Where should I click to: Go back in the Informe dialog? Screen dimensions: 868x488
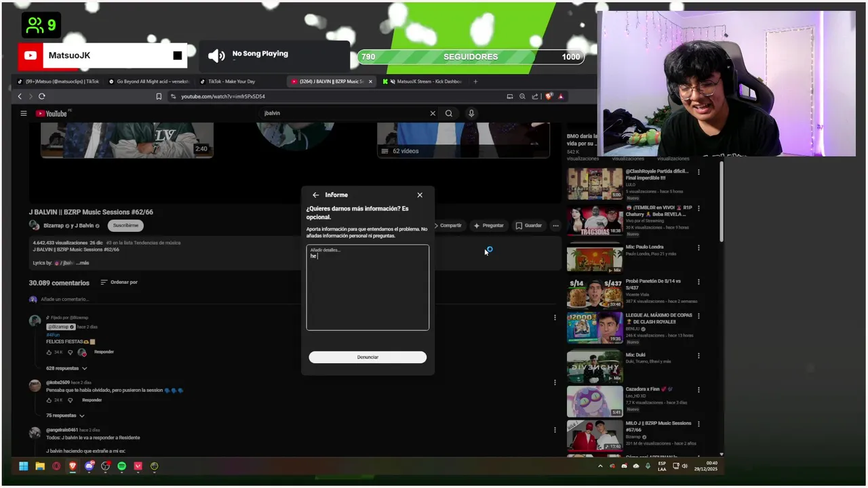pyautogui.click(x=315, y=195)
